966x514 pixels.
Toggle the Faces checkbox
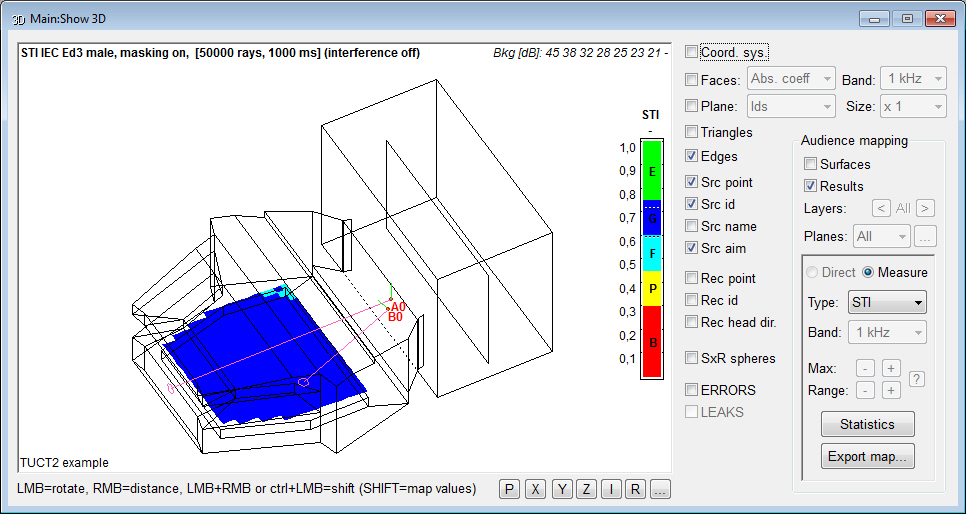point(691,80)
